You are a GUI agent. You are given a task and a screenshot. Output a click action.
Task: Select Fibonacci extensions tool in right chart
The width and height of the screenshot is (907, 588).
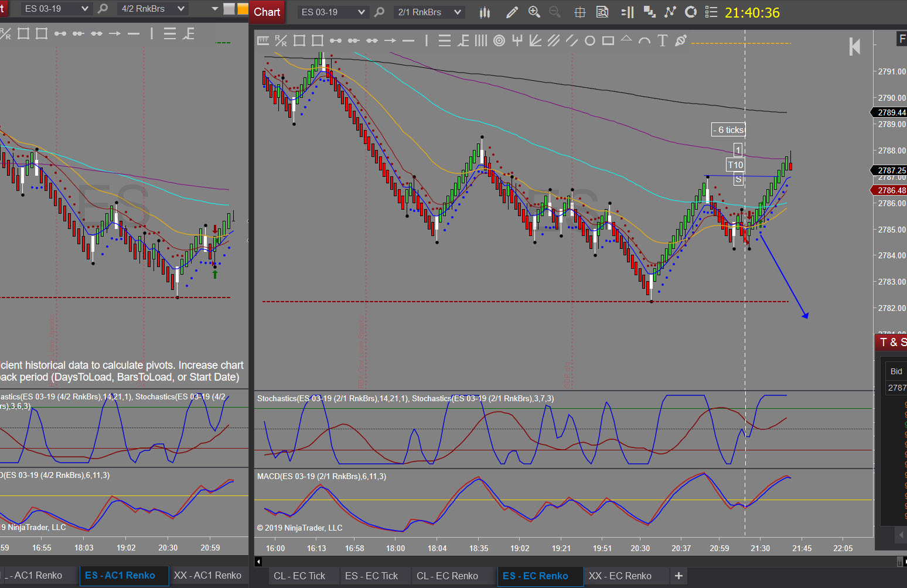click(463, 40)
